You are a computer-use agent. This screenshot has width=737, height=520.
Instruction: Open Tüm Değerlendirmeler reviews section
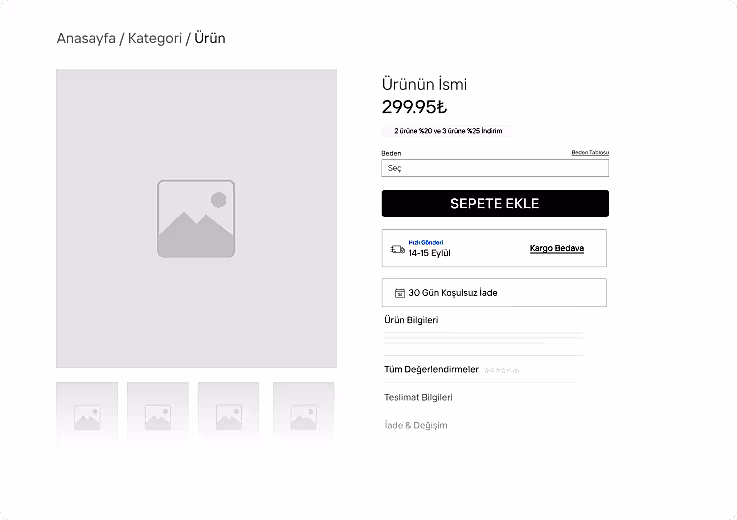coord(431,369)
